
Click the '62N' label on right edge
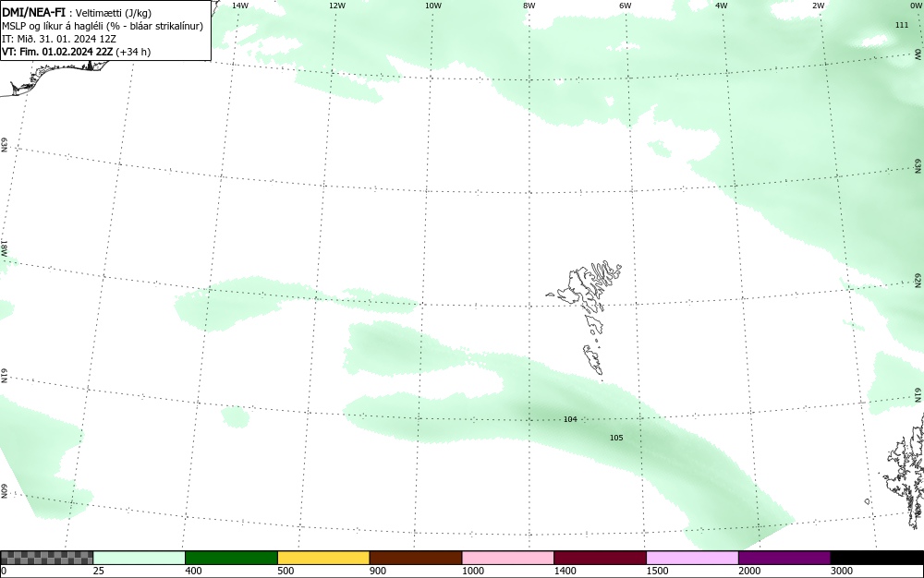(918, 280)
